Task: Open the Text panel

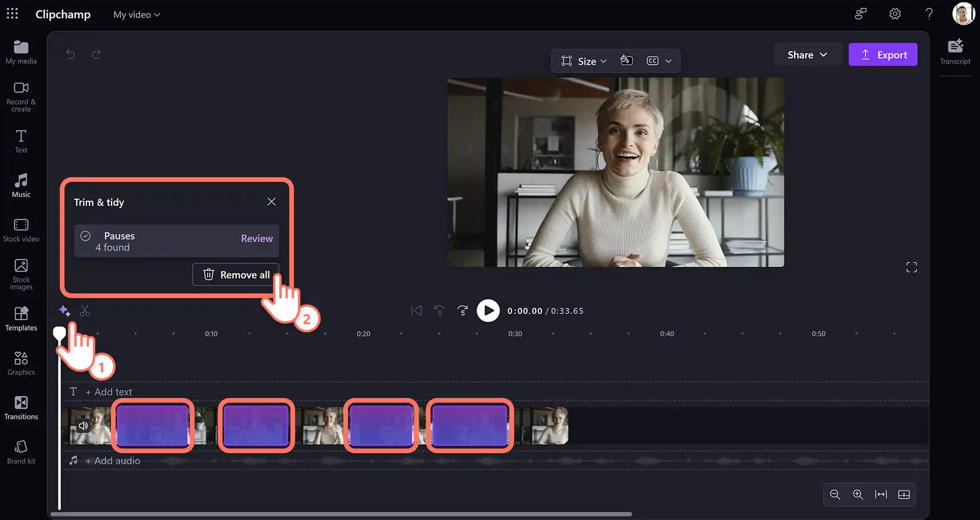Action: click(21, 141)
